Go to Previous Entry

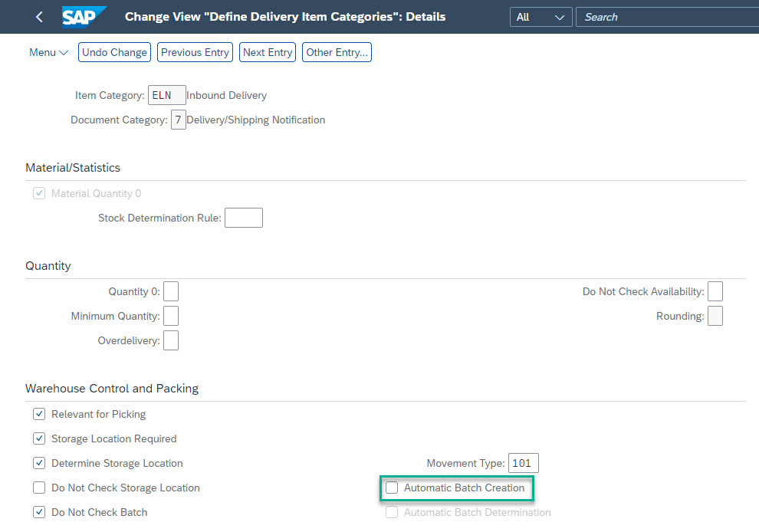point(195,52)
